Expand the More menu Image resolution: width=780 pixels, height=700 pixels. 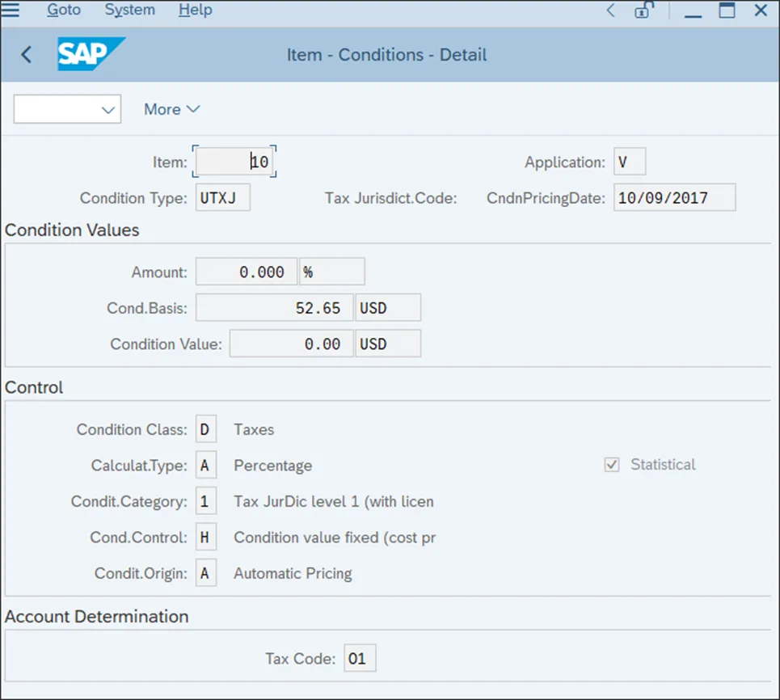(x=171, y=109)
